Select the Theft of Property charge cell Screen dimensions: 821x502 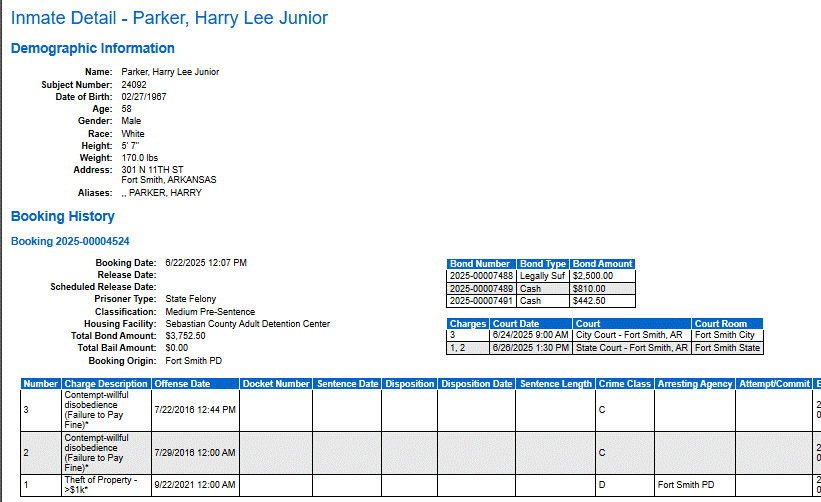click(106, 485)
